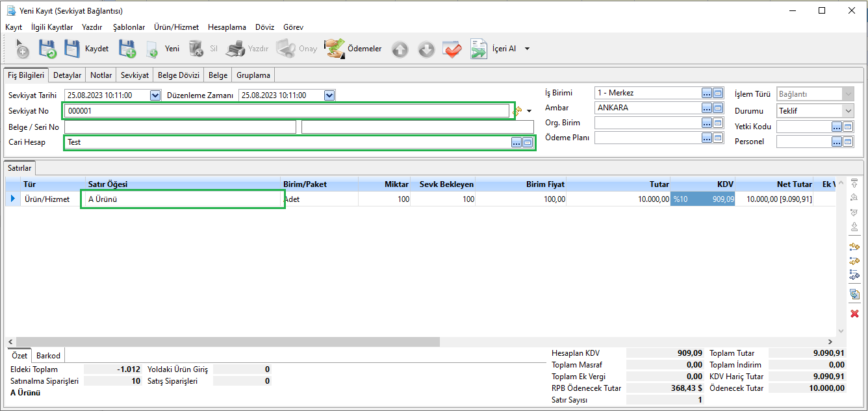Open the lookup for the Ambar field
Screen dimensions: 868x411
(x=707, y=108)
